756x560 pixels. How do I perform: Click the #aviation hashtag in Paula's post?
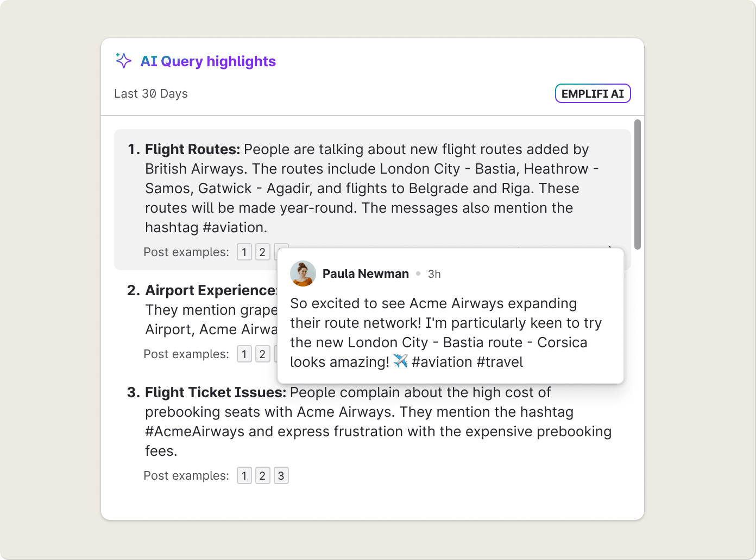[x=442, y=362]
